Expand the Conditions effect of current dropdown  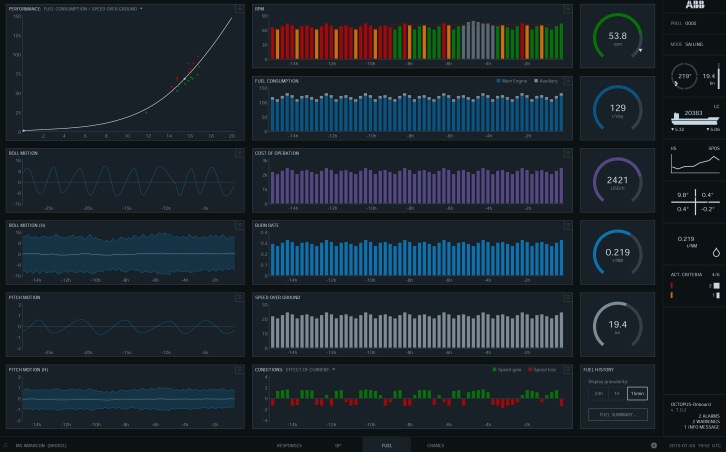335,369
